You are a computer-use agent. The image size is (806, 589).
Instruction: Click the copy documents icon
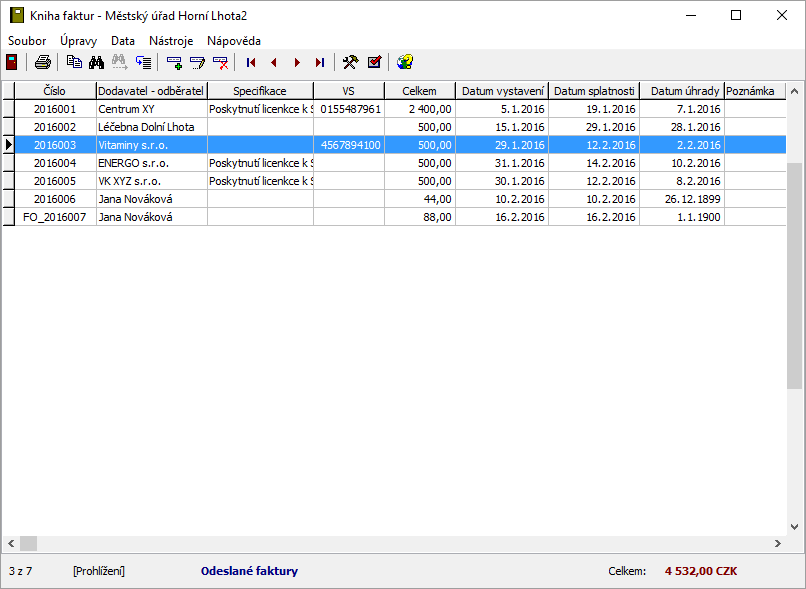coord(75,62)
